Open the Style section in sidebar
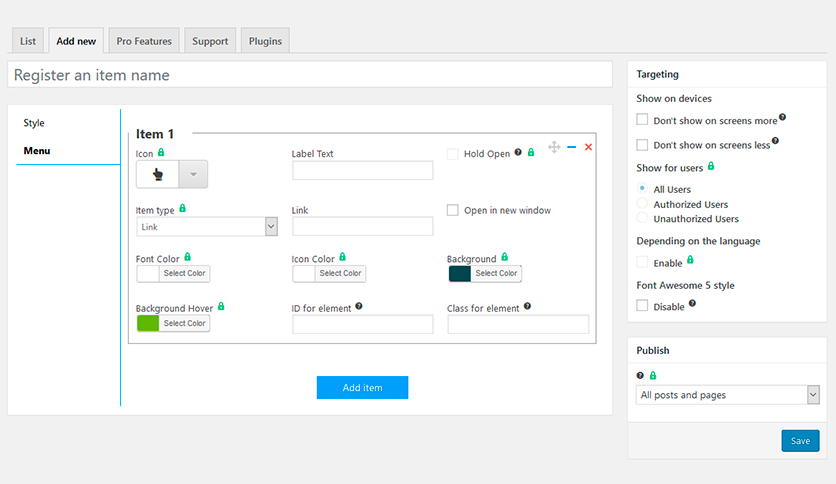Viewport: 836px width, 484px height. tap(34, 123)
